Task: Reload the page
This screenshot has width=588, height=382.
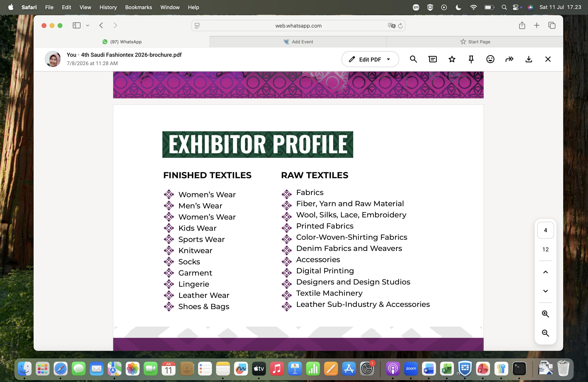Action: [x=400, y=26]
